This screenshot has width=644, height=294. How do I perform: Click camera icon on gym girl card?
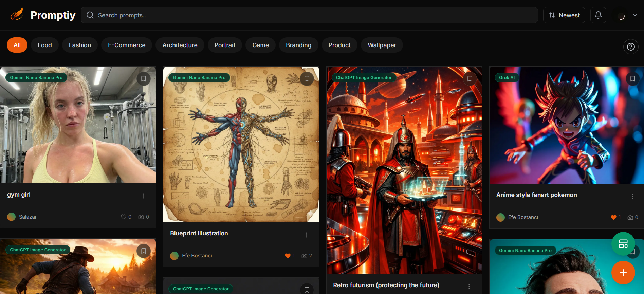(x=141, y=217)
